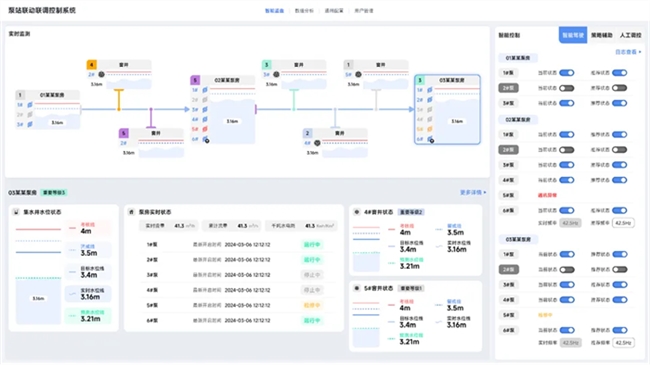Toggle the current state switch of 1#泵 in 01 pump room
Image resolution: width=650 pixels, height=365 pixels.
[567, 73]
